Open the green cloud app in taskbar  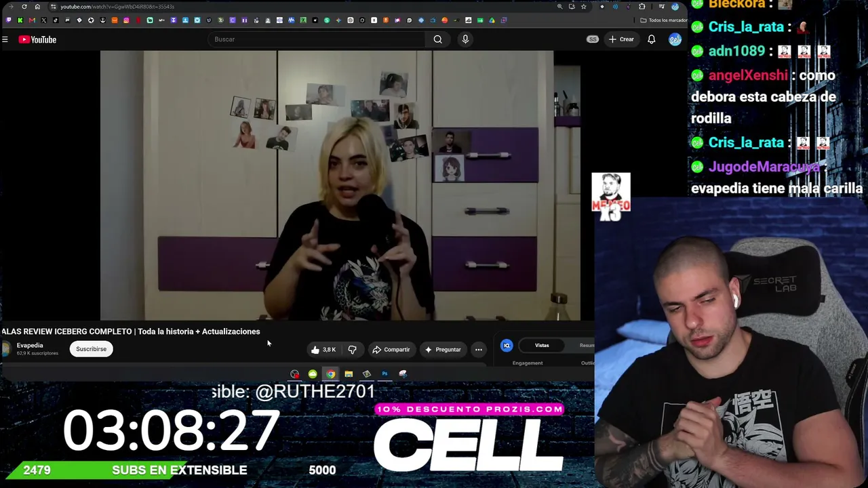click(x=313, y=374)
